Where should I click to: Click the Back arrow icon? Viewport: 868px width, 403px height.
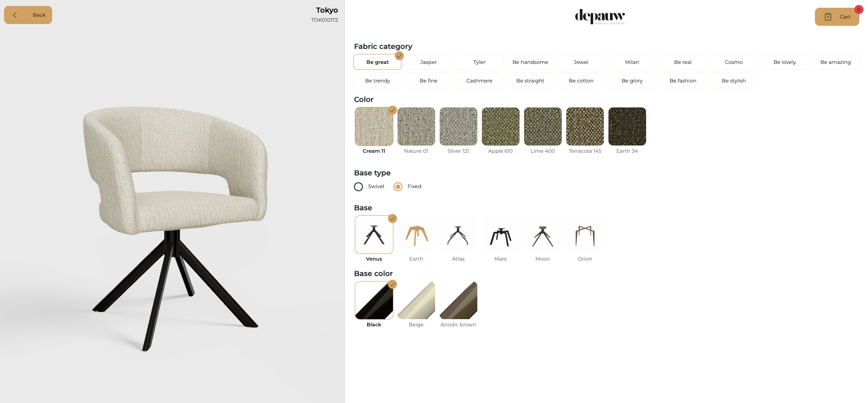click(15, 15)
